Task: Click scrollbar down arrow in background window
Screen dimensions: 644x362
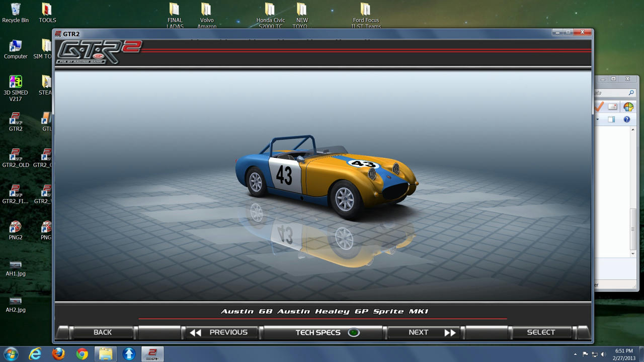Action: (x=633, y=253)
